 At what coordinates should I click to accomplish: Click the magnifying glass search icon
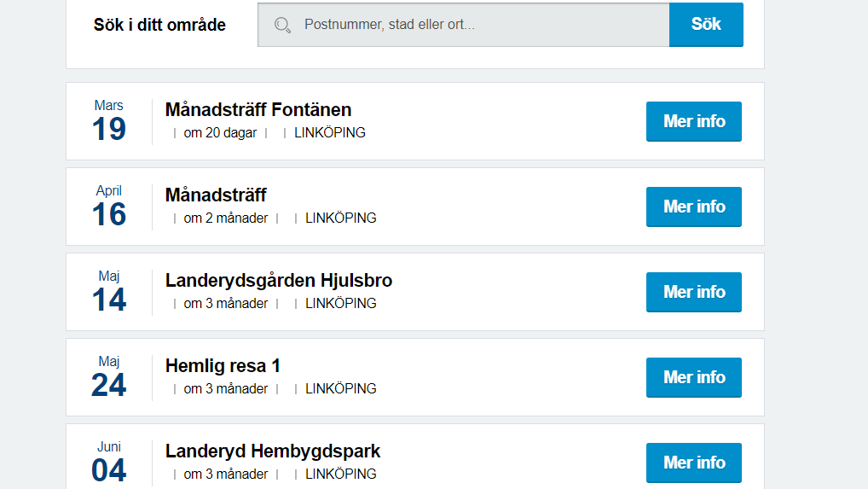[x=282, y=25]
